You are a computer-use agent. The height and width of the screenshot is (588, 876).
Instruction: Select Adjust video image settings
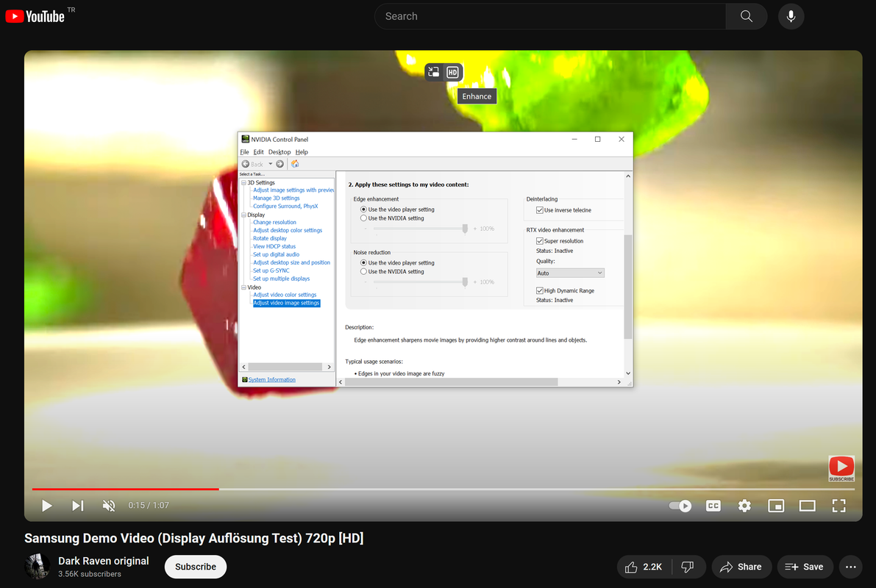pos(287,304)
